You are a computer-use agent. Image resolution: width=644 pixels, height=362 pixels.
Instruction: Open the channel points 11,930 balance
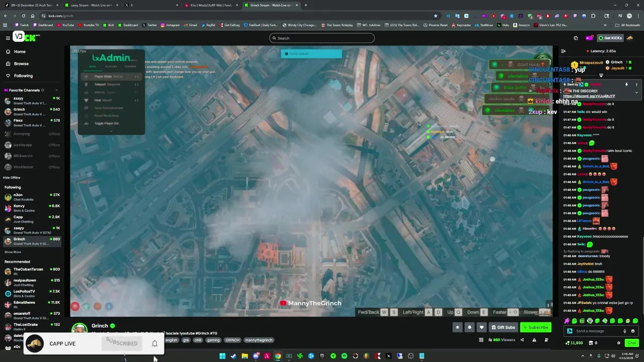574,343
